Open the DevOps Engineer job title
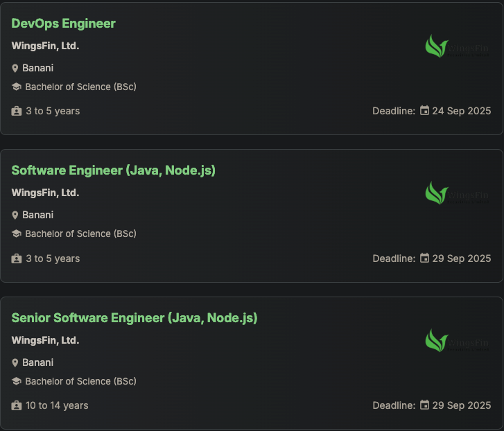This screenshot has width=504, height=431. point(64,24)
